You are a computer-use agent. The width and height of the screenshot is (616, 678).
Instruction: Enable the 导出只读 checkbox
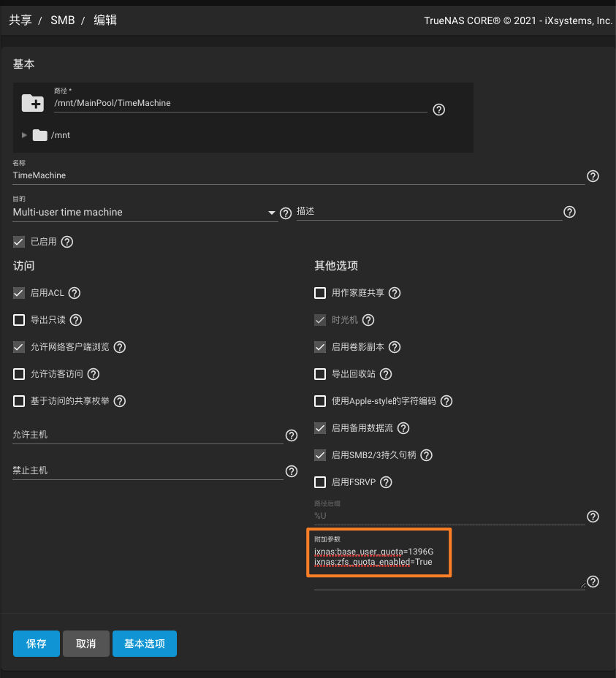pyautogui.click(x=19, y=320)
